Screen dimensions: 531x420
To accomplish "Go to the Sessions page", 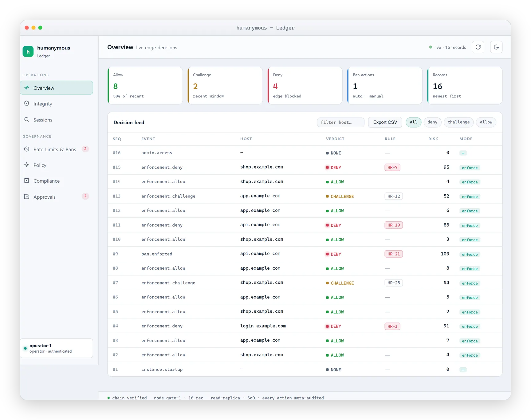I will coord(57,120).
